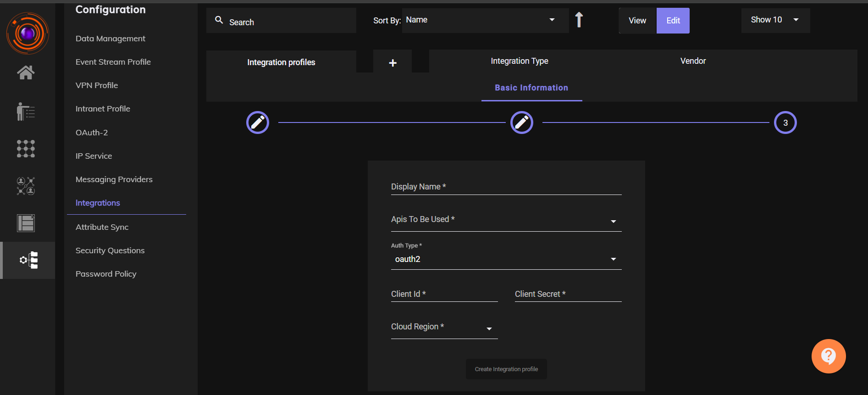
Task: Open IP Service menu item
Action: [x=94, y=156]
